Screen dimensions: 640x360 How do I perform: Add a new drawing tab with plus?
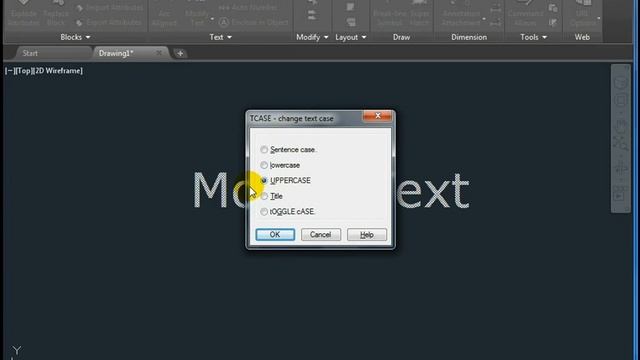tap(180, 53)
